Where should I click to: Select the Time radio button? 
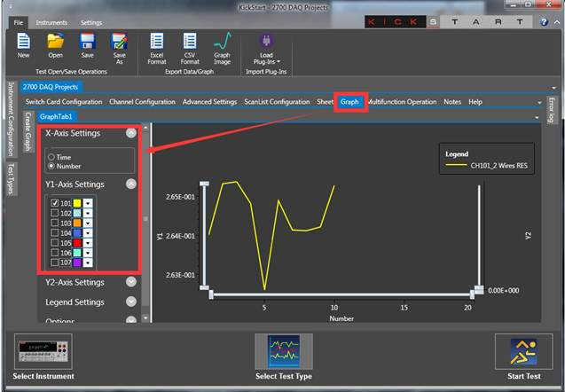click(51, 156)
